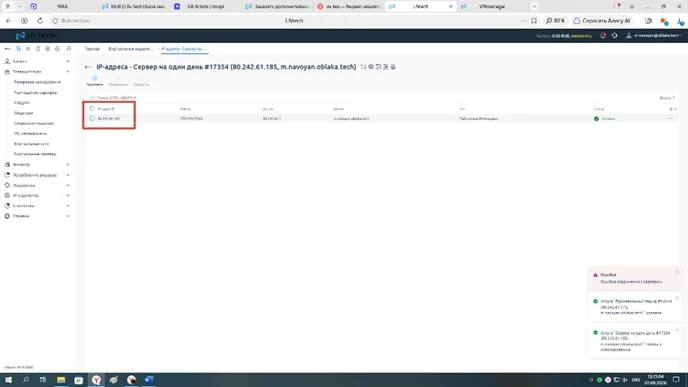Click the Спросить Алису AI button
This screenshot has width=688, height=387.
pyautogui.click(x=602, y=21)
